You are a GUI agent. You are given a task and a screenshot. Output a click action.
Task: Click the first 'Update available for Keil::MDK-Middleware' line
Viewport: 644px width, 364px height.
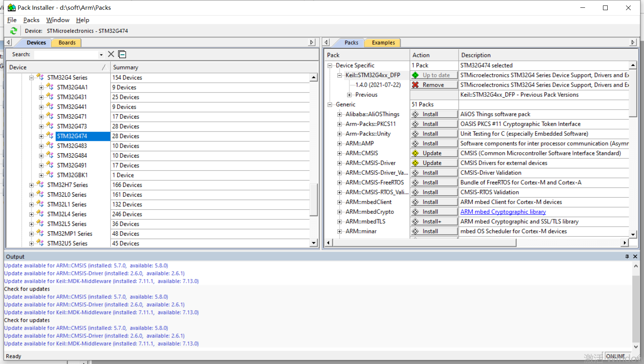[102, 281]
